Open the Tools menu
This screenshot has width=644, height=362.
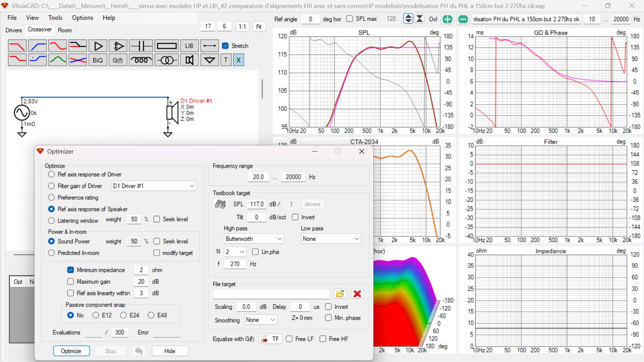click(x=55, y=18)
